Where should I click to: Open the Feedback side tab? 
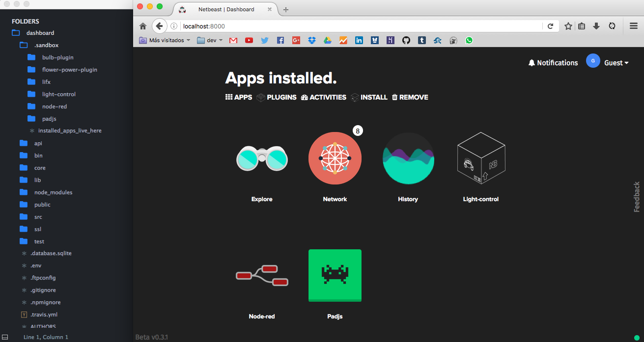pos(637,197)
